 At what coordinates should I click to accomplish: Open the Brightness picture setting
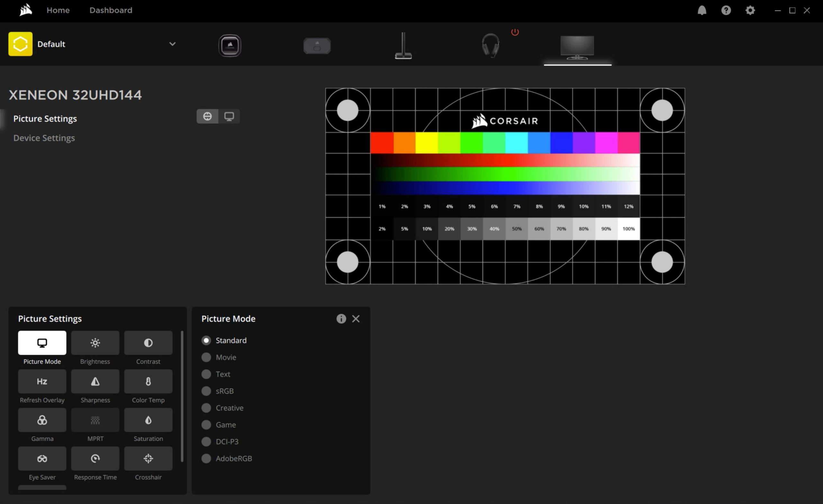click(95, 343)
